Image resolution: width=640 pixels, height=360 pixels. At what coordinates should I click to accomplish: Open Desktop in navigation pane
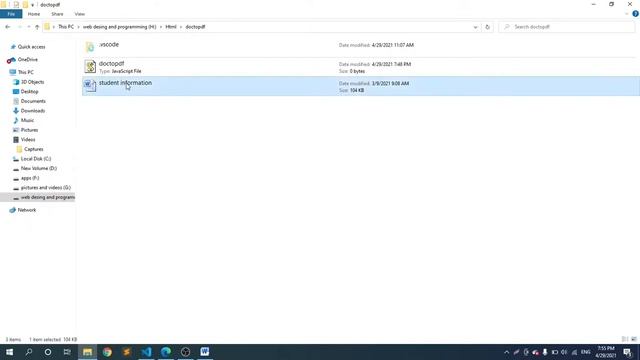(29, 91)
